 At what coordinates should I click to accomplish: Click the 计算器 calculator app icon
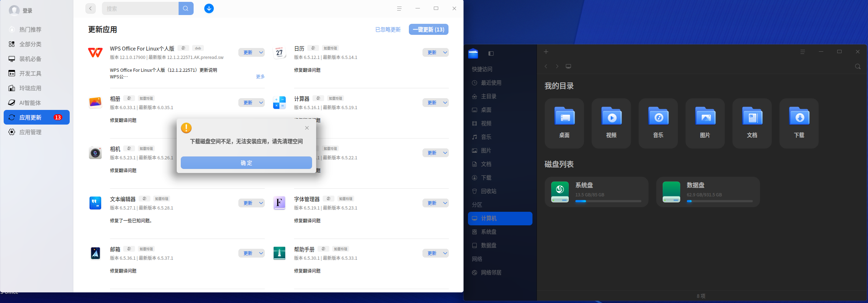(279, 103)
